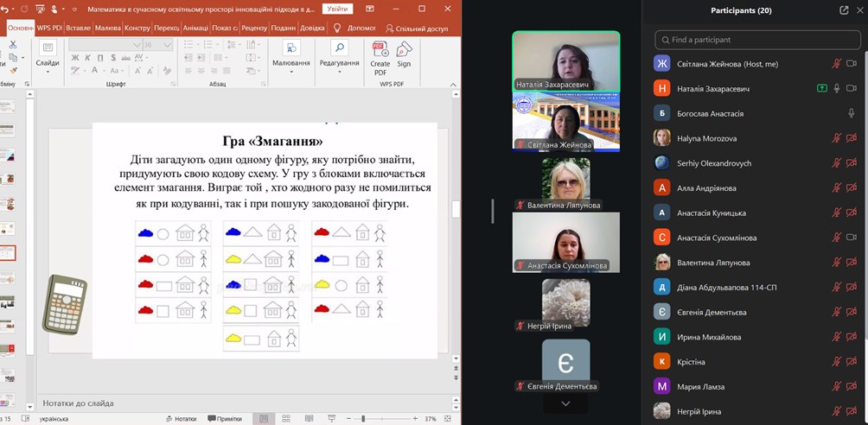Image resolution: width=868 pixels, height=425 pixels.
Task: Toggle the Нотатки notes pane
Action: pos(179,418)
